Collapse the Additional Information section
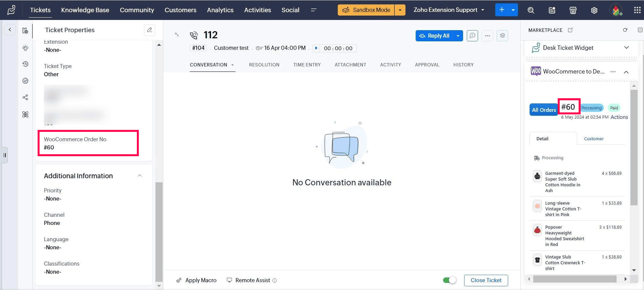Viewport: 644px width, 290px height. tap(140, 176)
